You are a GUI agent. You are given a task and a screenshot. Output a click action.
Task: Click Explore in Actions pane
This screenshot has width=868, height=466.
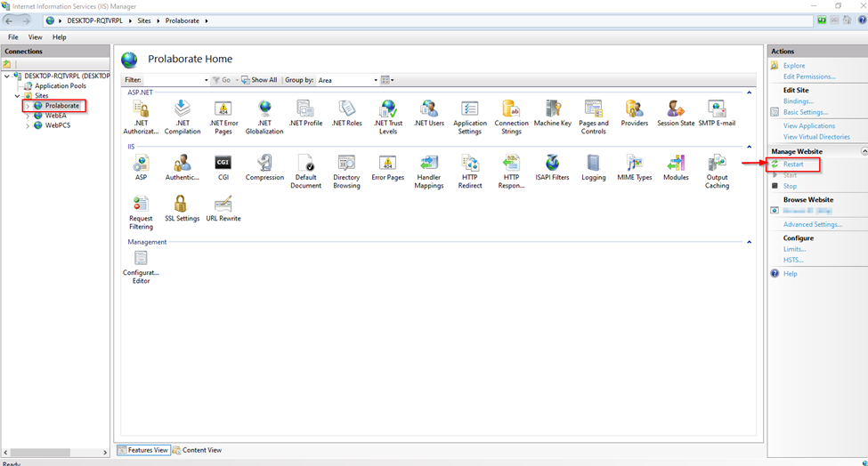click(794, 65)
